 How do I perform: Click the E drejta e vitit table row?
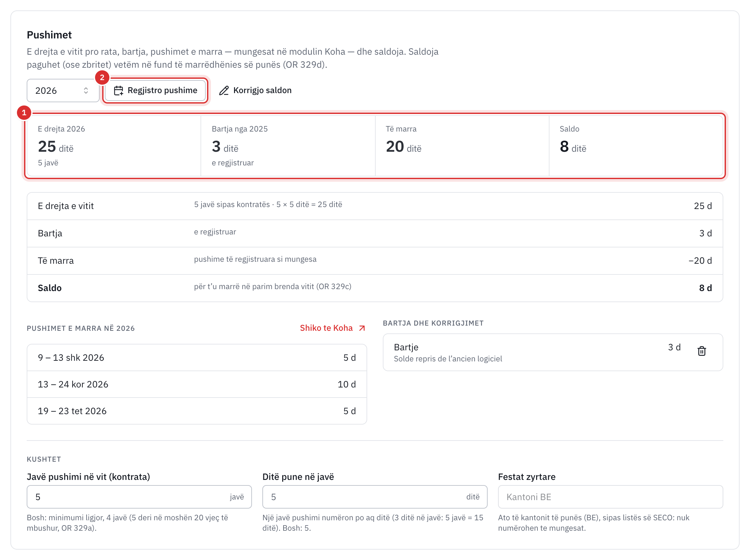375,206
